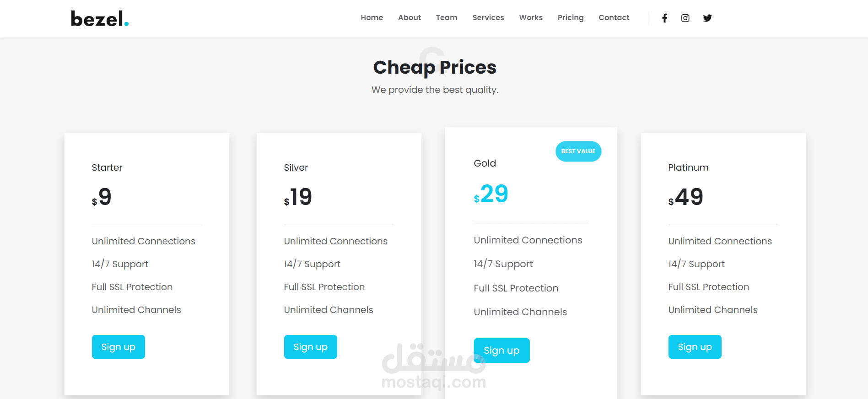
Task: Sign up for the Starter plan
Action: (119, 347)
